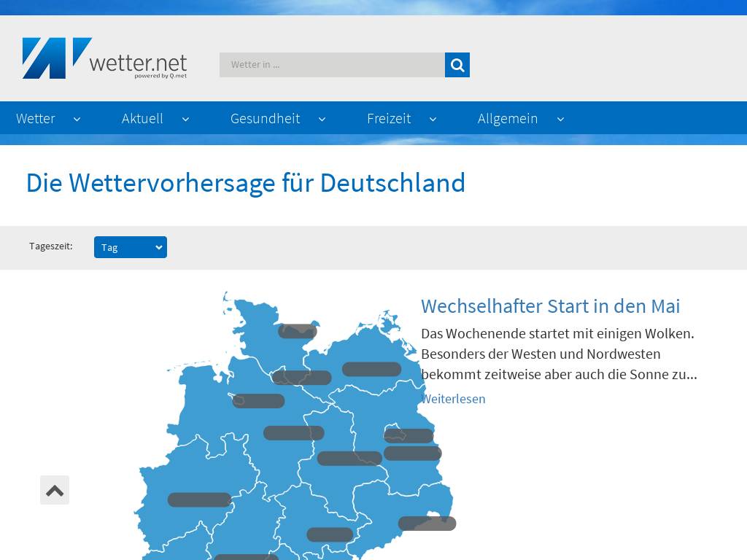Viewport: 747px width, 560px height.
Task: Focus the 'Wetter in ...' search field
Action: [x=332, y=65]
